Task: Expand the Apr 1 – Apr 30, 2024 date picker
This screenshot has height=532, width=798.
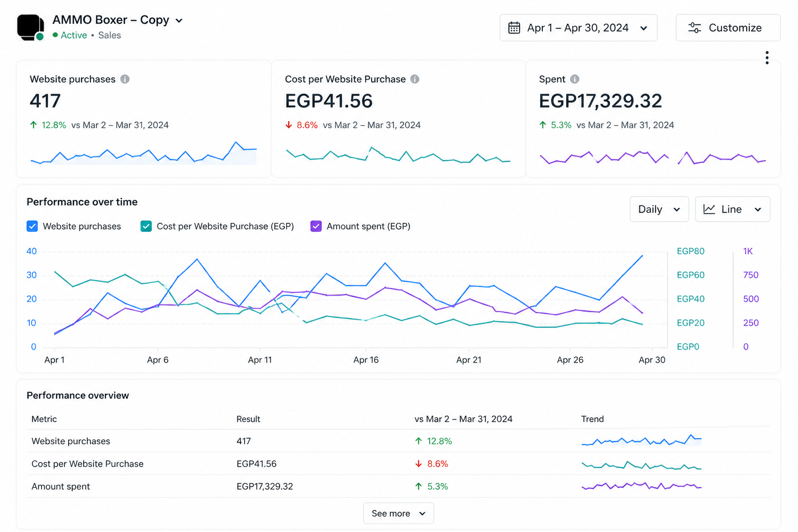Action: click(x=578, y=28)
